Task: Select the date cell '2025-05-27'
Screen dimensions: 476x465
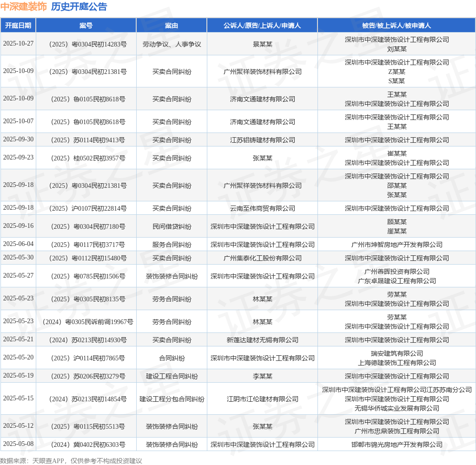Action: pos(18,275)
